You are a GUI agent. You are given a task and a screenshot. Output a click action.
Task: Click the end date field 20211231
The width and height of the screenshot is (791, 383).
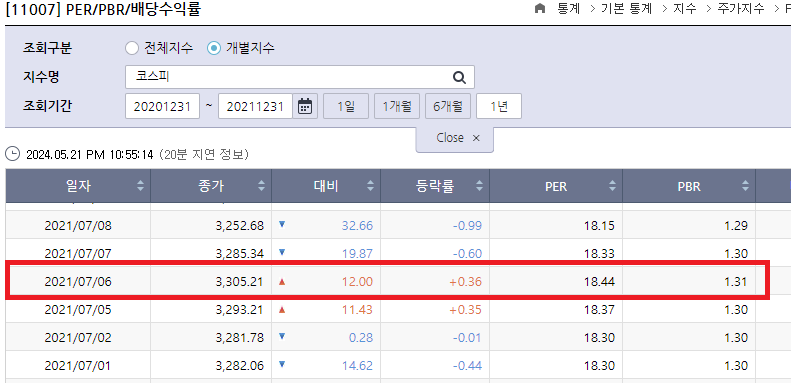tap(255, 106)
